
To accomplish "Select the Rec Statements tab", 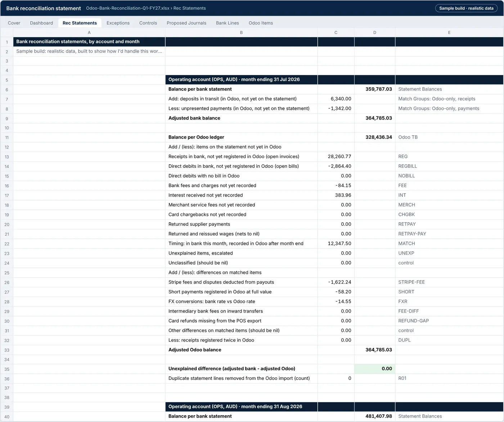I will click(x=80, y=23).
